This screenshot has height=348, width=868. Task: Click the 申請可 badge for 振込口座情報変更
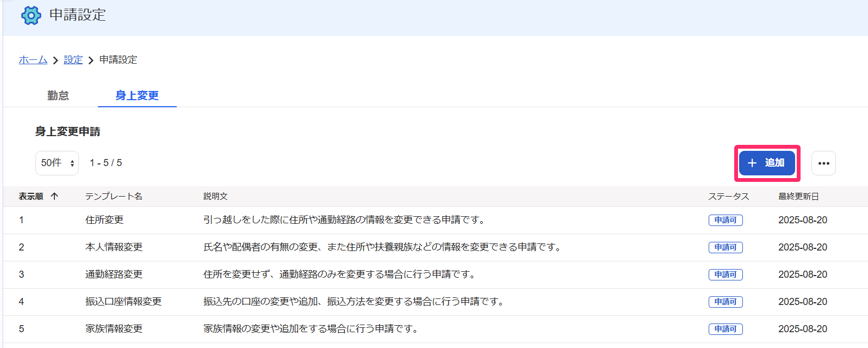point(726,302)
